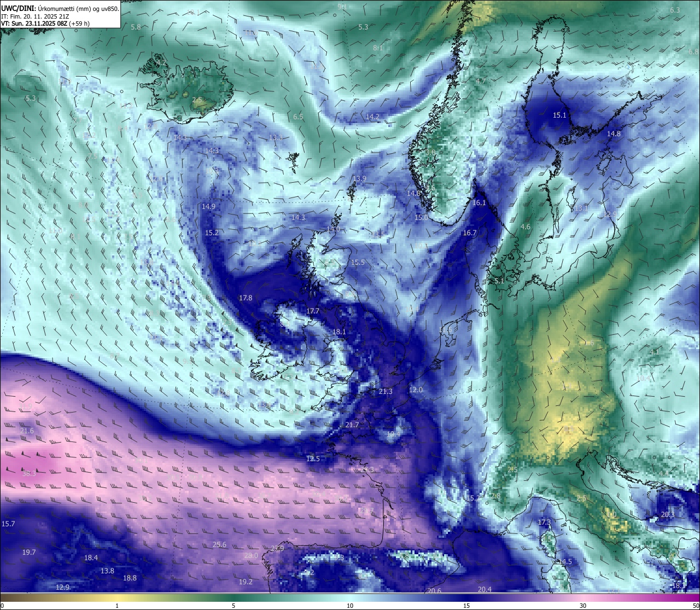Click the 19.7 value in the lower left
The width and height of the screenshot is (700, 610).
click(29, 553)
